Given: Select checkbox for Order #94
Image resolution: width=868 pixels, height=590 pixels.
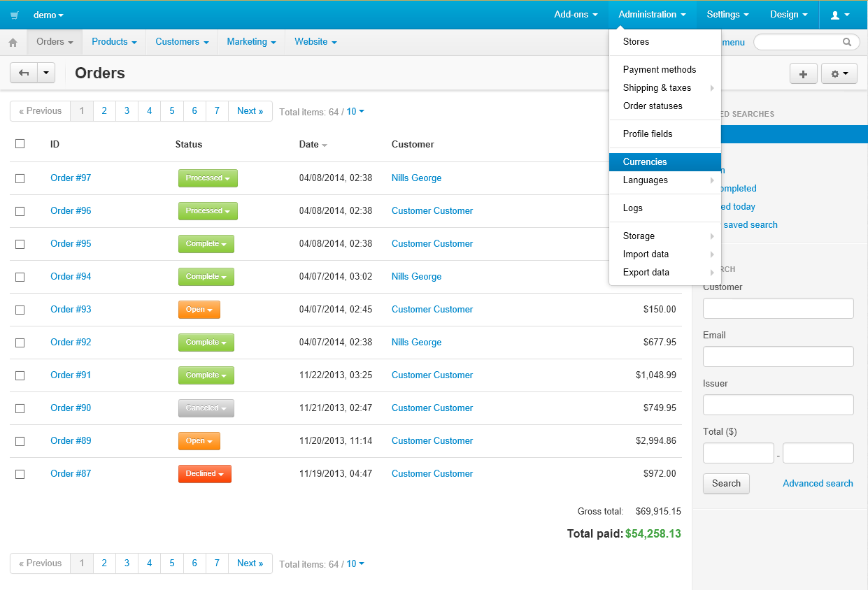Looking at the screenshot, I should [x=20, y=277].
